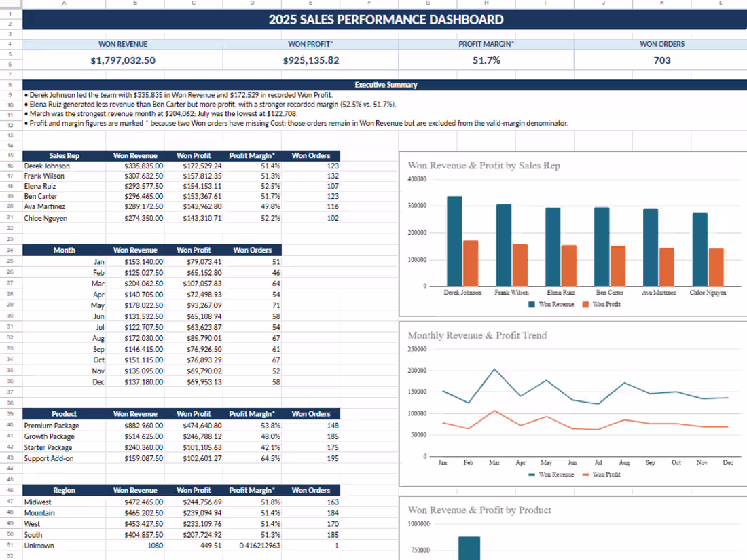Screen dimensions: 747x560
Task: Select the Chloe Nguyen name cell
Action: coord(64,218)
